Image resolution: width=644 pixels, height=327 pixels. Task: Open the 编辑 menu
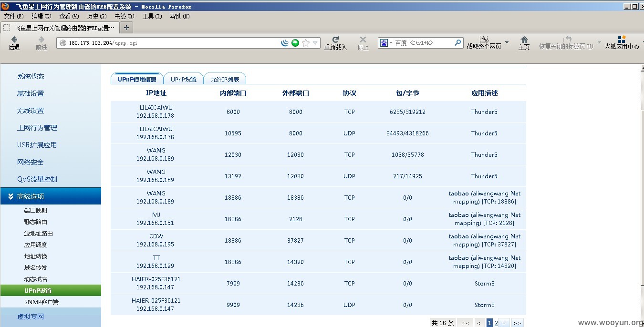(42, 16)
